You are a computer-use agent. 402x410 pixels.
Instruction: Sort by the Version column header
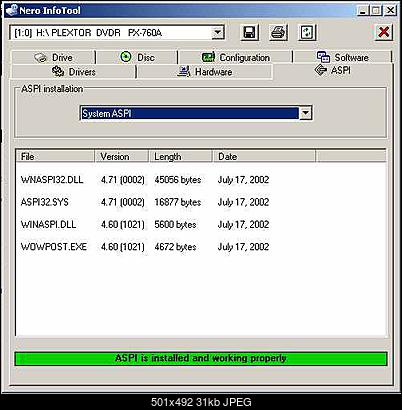click(x=122, y=156)
